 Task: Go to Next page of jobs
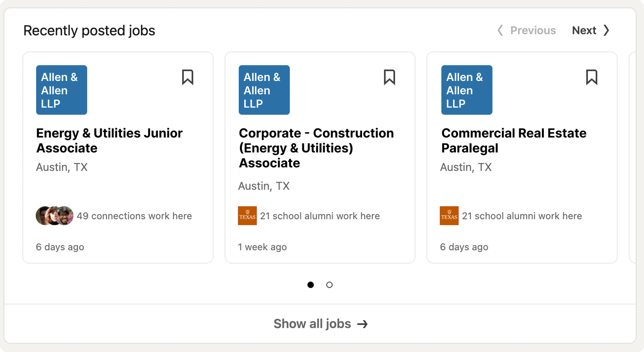coord(591,30)
